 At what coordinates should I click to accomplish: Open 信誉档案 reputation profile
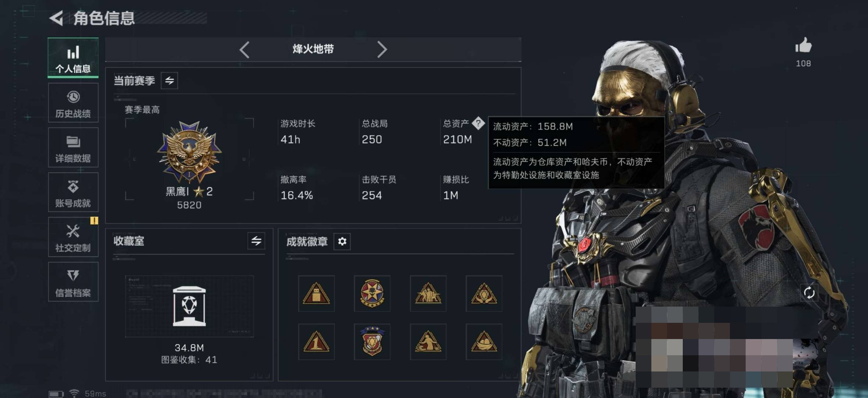[73, 282]
